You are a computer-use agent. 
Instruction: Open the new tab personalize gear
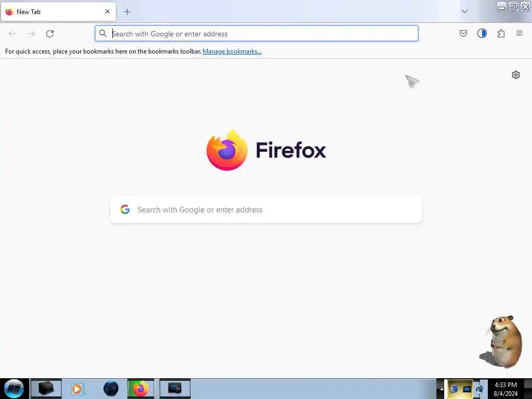(x=516, y=75)
